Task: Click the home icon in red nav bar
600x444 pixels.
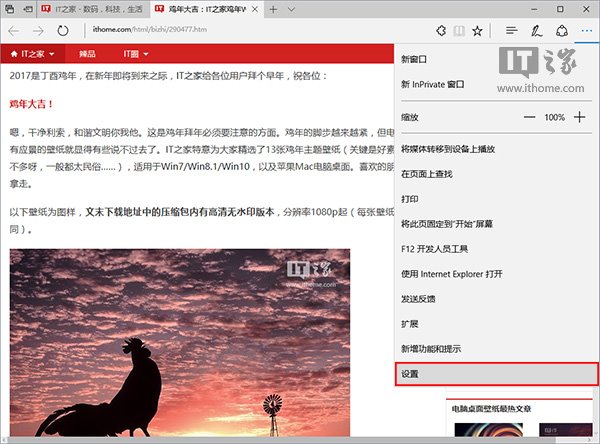Action: pyautogui.click(x=14, y=54)
